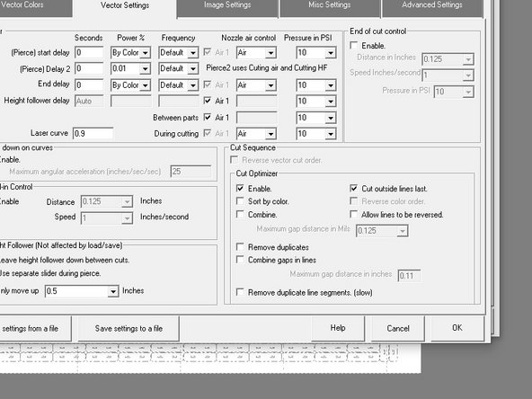Open Power % dropdown for End delay
Viewport: 532px width, 399px height.
coord(146,85)
